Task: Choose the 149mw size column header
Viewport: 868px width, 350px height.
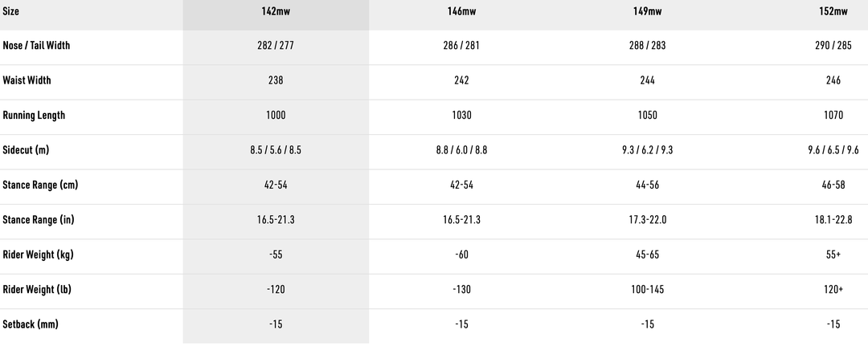Action: click(647, 11)
